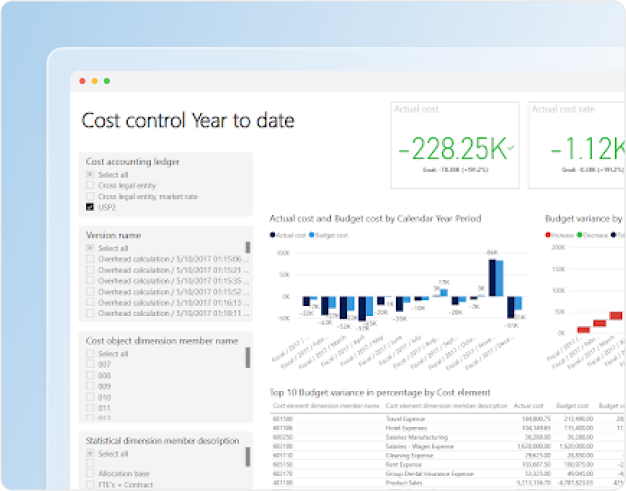Click the Salaries - Wages Expense cell
626x491 pixels.
tap(420, 446)
